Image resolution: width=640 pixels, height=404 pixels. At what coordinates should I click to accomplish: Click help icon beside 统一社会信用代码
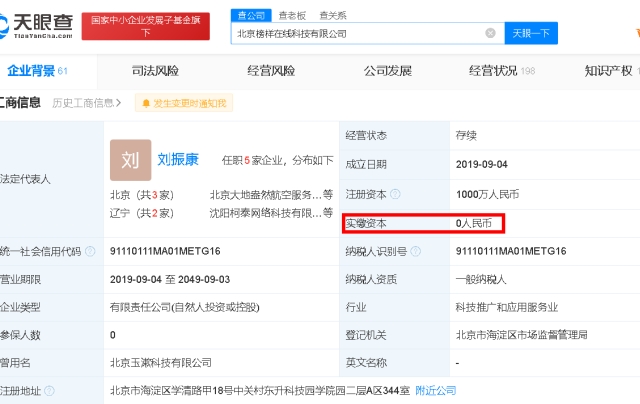[x=90, y=251]
